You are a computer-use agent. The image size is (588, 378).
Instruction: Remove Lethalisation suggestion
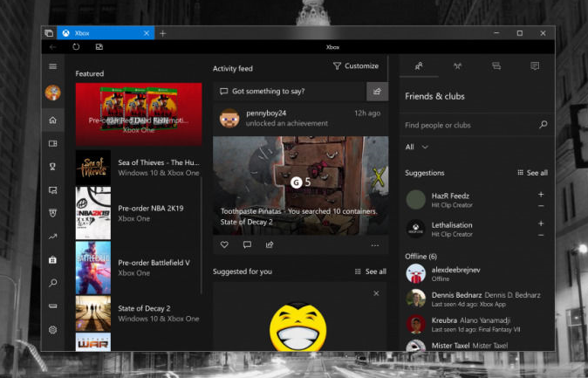(x=541, y=235)
